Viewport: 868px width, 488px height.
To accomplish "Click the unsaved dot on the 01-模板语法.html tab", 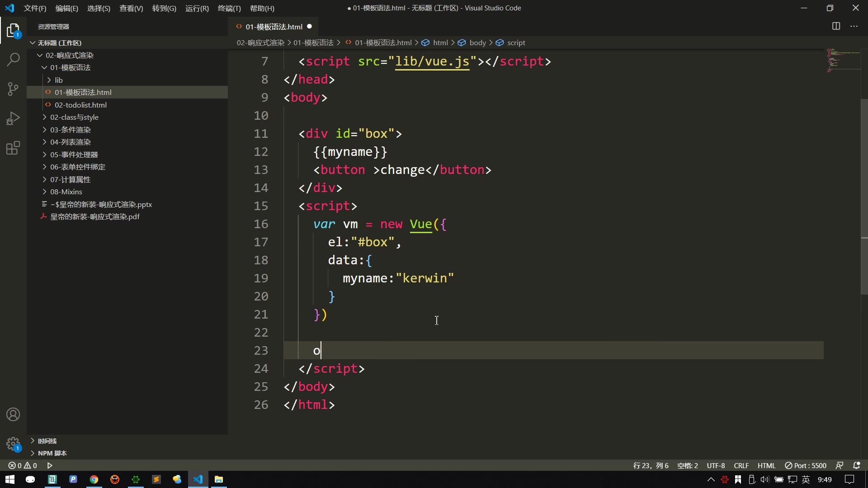I will pos(309,26).
